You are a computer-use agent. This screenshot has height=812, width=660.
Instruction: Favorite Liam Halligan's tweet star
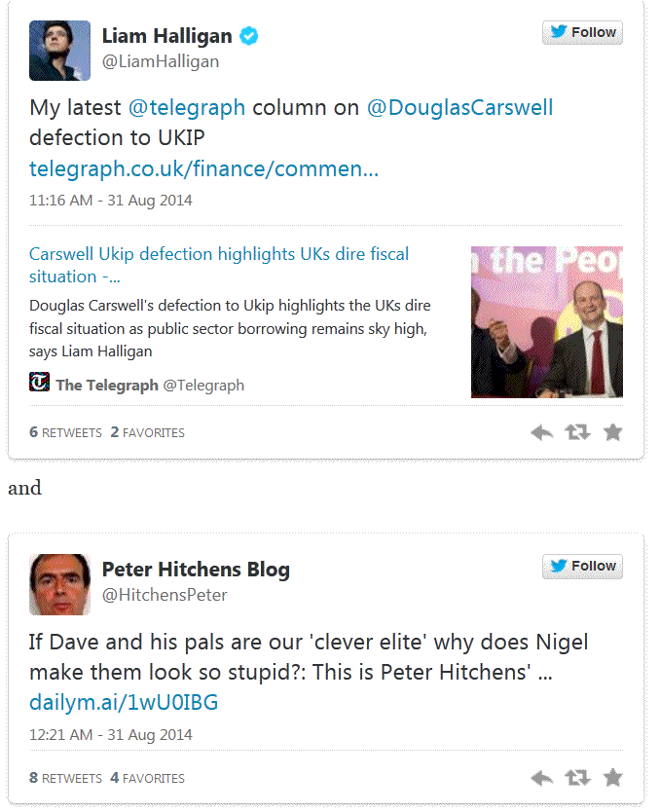[x=612, y=432]
